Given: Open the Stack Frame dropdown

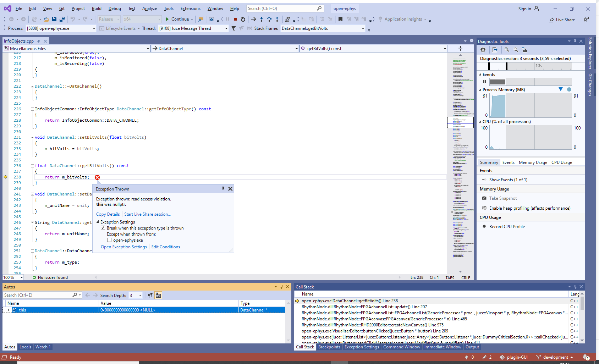Looking at the screenshot, I should 363,28.
